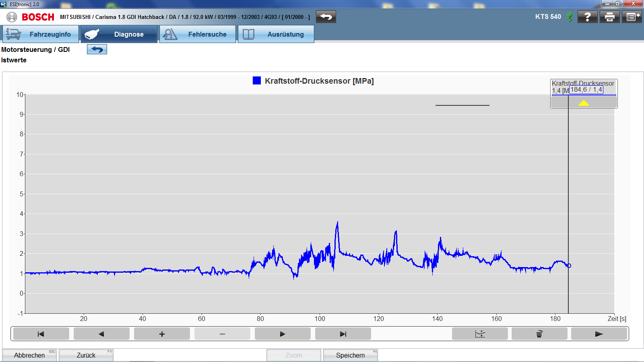
Task: Open the protocol list icon at top right
Action: pos(631,17)
